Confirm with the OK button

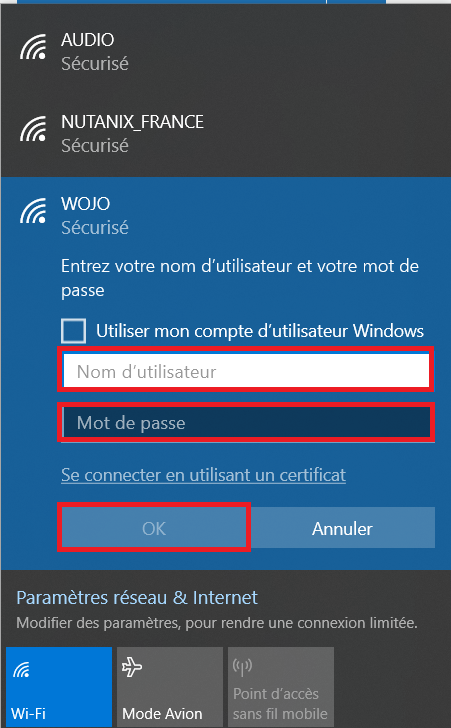[154, 528]
